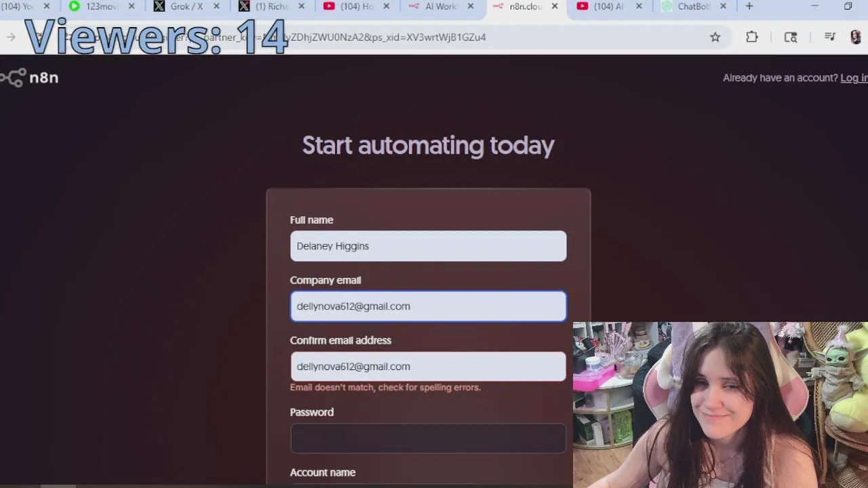Click the Password input field
868x488 pixels.
[x=428, y=439]
